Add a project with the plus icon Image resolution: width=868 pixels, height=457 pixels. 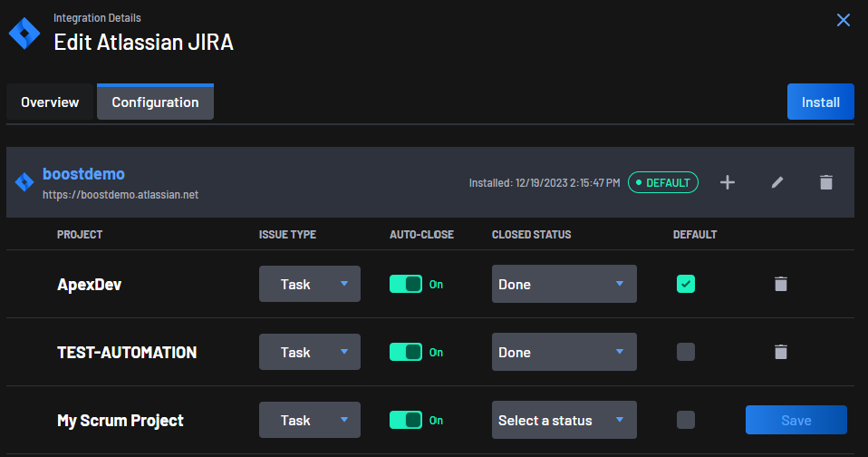coord(728,182)
